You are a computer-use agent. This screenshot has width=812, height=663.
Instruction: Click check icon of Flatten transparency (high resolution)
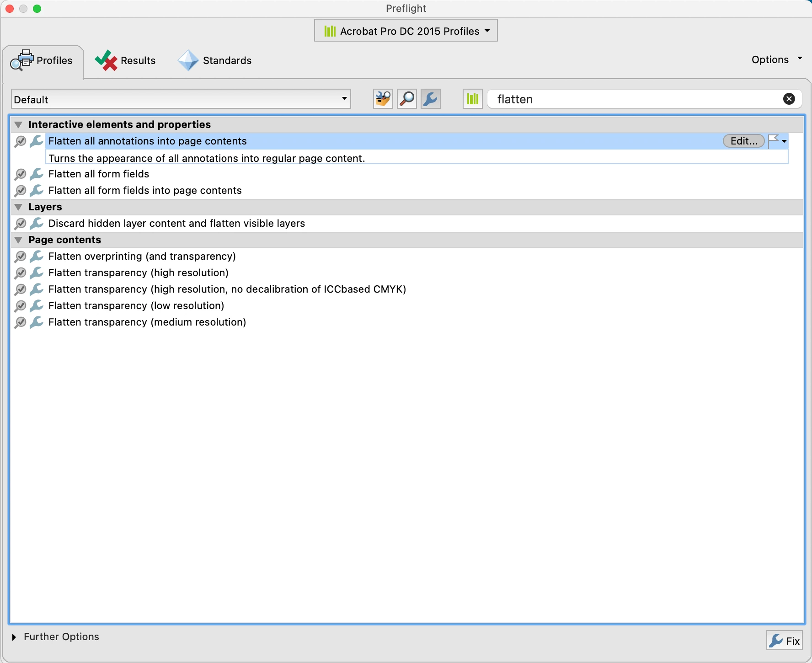[x=20, y=273]
